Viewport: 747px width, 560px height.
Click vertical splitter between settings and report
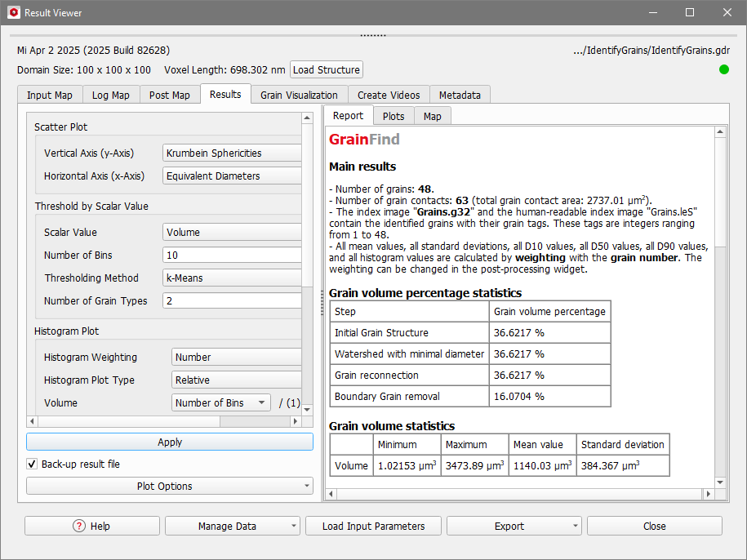322,303
